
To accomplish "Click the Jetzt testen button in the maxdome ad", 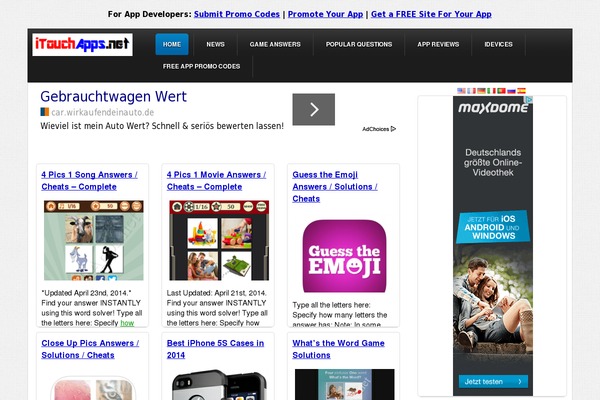I will pyautogui.click(x=493, y=382).
